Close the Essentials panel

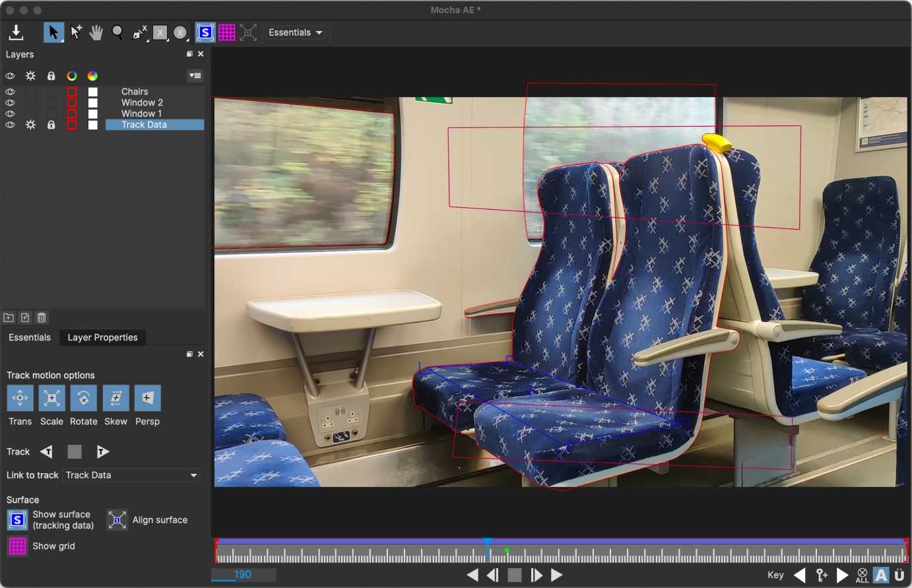pyautogui.click(x=201, y=354)
